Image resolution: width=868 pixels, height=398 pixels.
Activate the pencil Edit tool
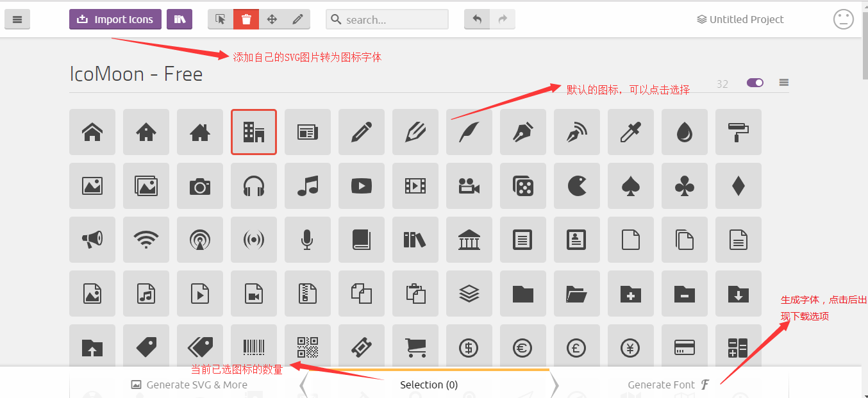coord(297,19)
